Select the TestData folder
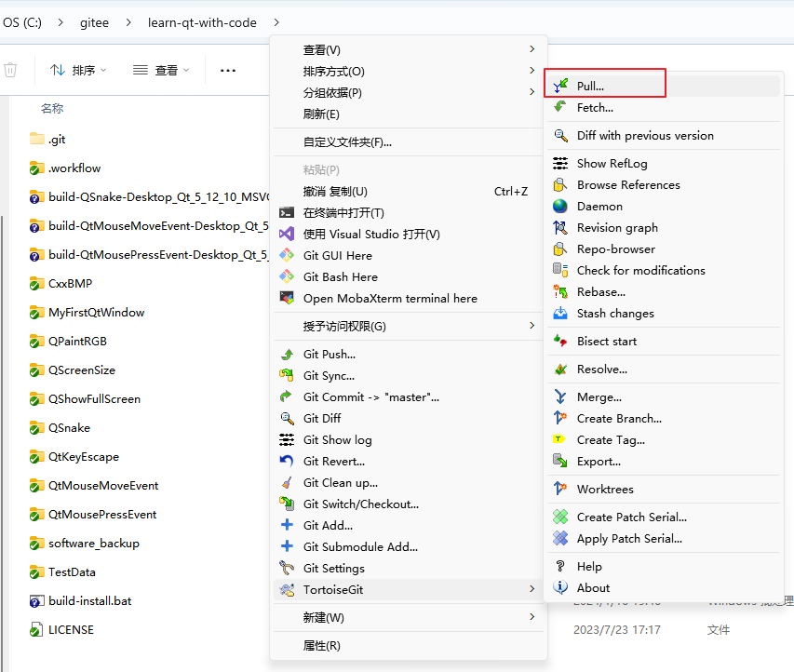Image resolution: width=794 pixels, height=672 pixels. [x=62, y=571]
